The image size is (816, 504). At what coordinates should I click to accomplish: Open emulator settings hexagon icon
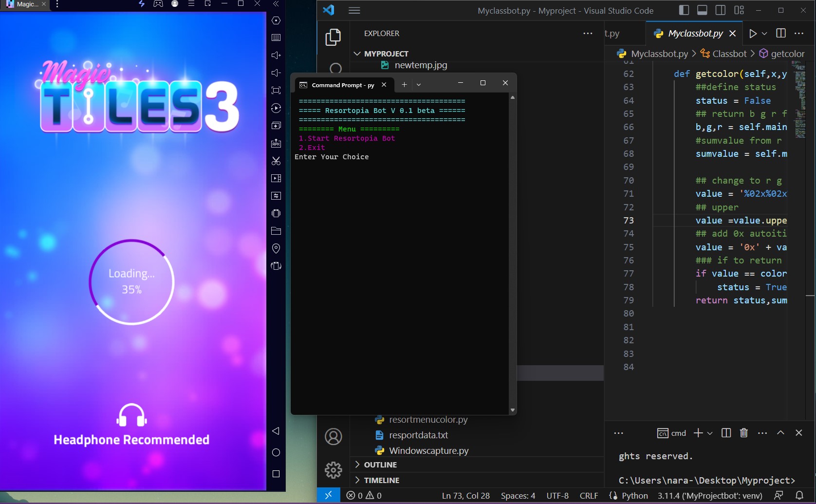276,20
